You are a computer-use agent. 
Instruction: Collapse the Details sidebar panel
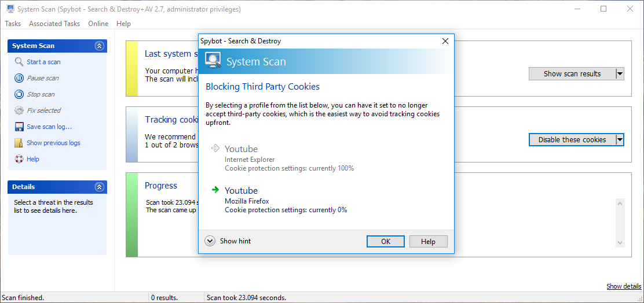click(x=100, y=187)
